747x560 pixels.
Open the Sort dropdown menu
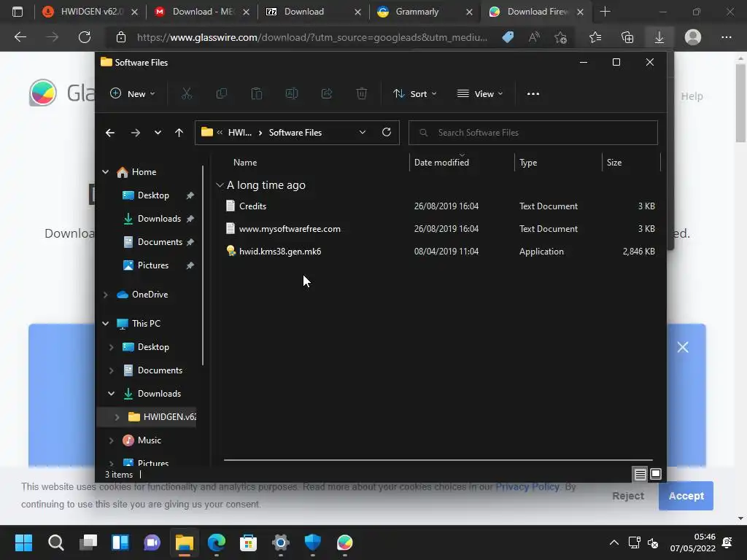click(x=414, y=94)
